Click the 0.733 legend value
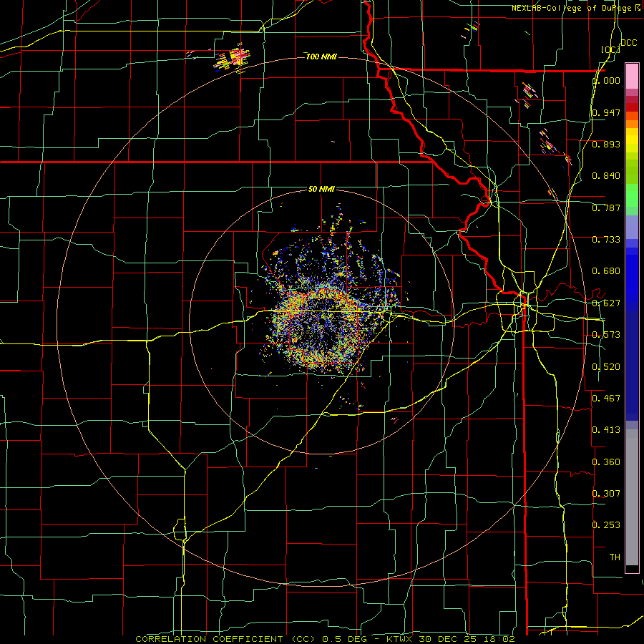The height and width of the screenshot is (644, 644). pyautogui.click(x=606, y=240)
